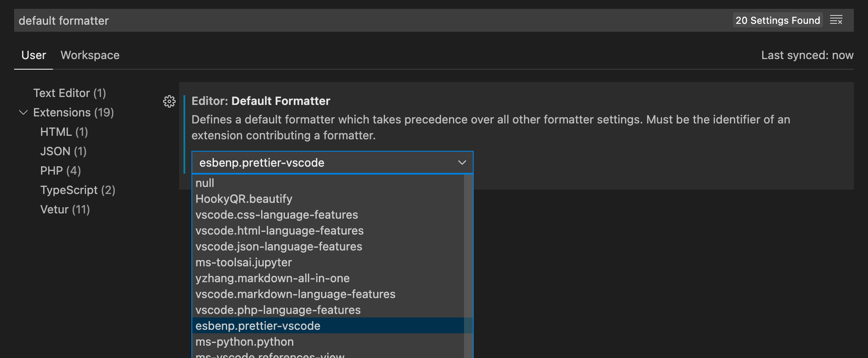
Task: Switch to the User settings tab
Action: coord(34,55)
